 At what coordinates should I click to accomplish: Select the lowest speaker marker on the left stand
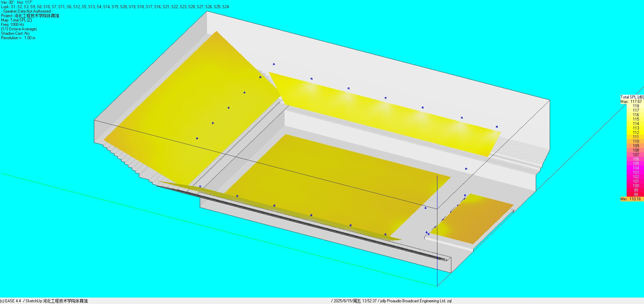197,138
